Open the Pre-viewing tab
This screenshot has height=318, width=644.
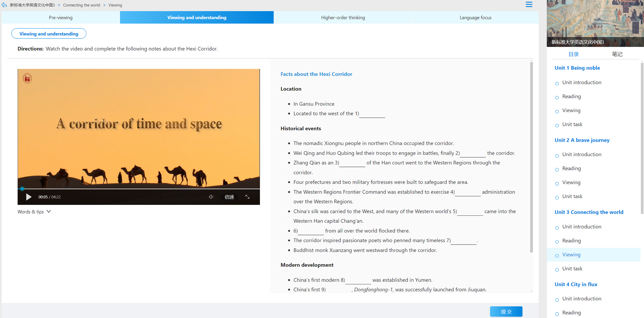click(61, 17)
